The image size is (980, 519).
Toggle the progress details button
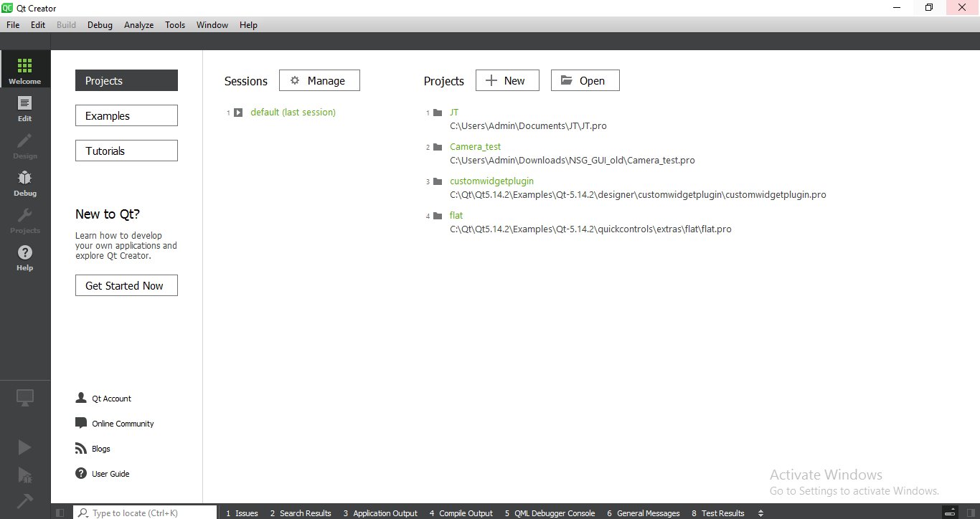pyautogui.click(x=950, y=513)
